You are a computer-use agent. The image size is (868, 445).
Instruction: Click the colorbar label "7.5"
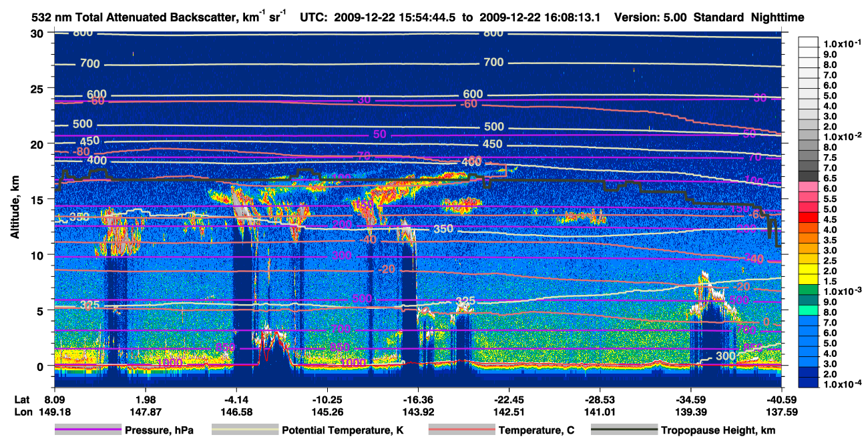click(x=829, y=157)
